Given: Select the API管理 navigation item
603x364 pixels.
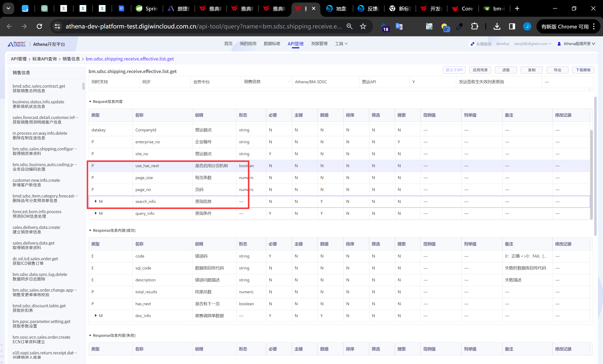Looking at the screenshot, I should (x=295, y=44).
